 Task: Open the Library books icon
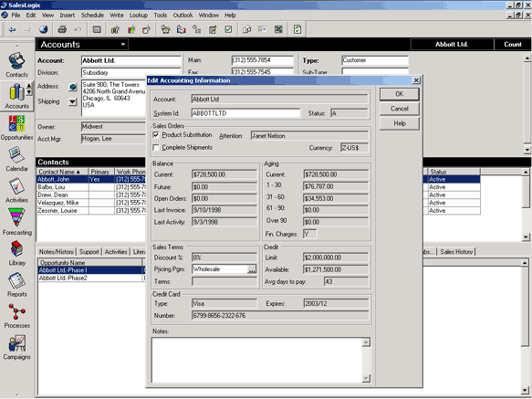point(16,253)
